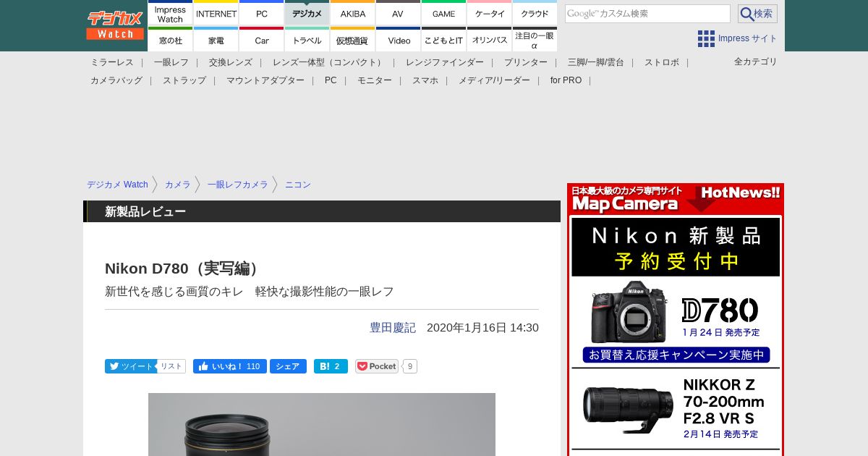Switch to the PC Watch tab
This screenshot has width=868, height=456.
coord(262,13)
